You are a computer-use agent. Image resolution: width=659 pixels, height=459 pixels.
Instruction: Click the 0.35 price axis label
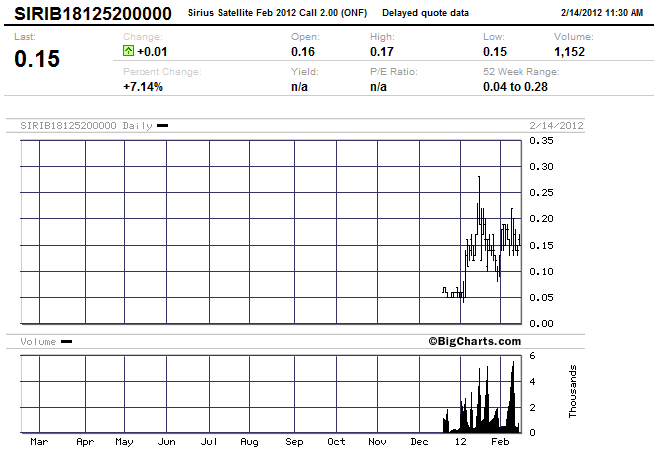pos(541,140)
